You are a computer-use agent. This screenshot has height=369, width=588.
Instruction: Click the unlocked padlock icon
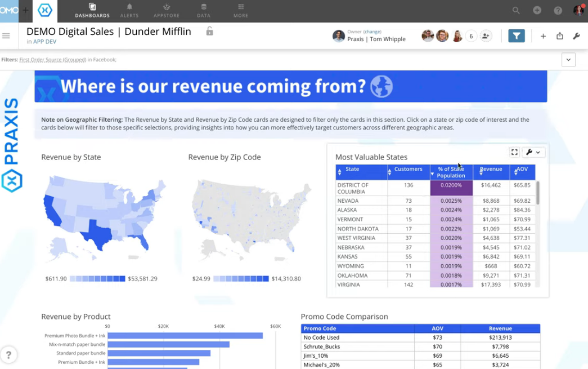pos(210,31)
